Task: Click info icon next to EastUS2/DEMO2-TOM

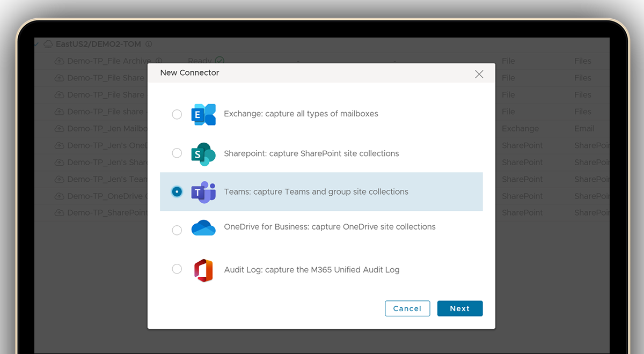Action: click(x=149, y=44)
